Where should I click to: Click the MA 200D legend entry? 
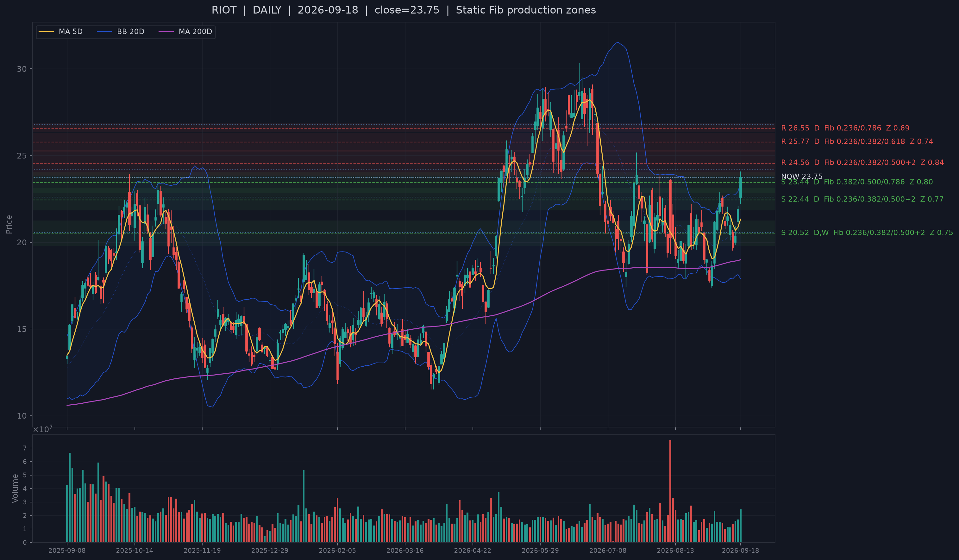pos(185,32)
